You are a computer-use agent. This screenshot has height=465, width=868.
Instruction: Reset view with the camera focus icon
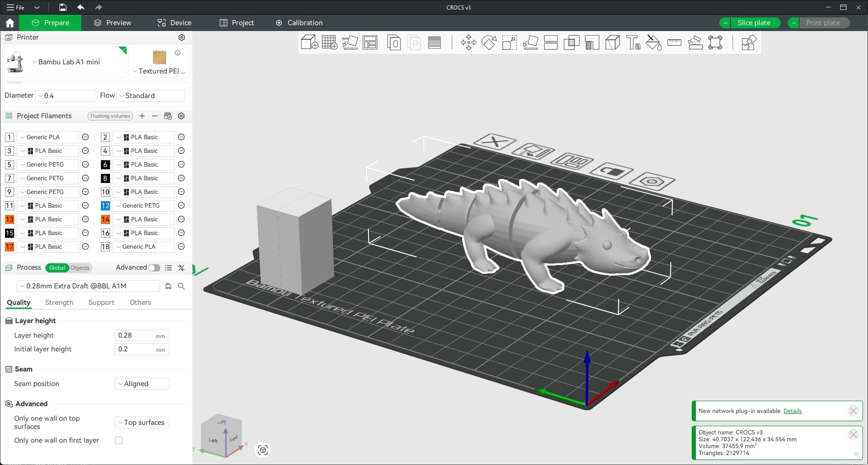(x=263, y=450)
